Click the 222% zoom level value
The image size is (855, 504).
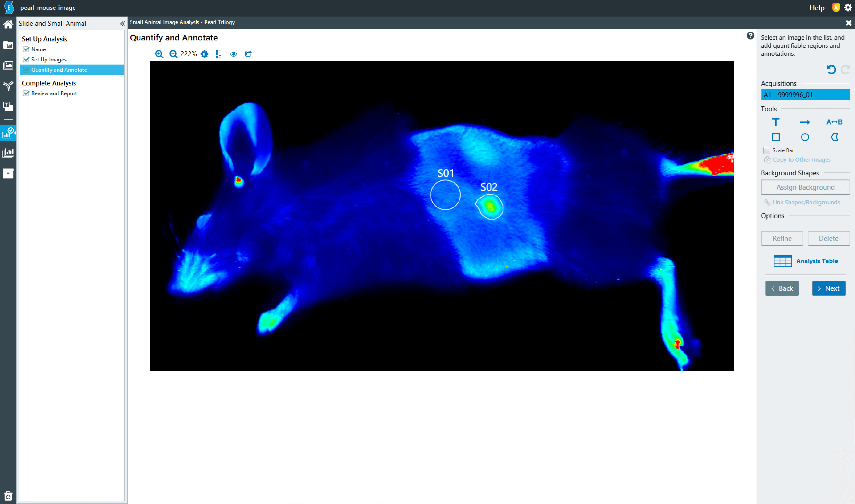(x=188, y=54)
